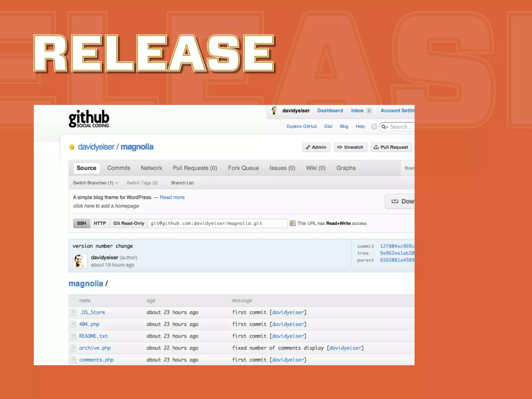Click the search magnifier icon
This screenshot has width=532, height=399.
pyautogui.click(x=384, y=127)
